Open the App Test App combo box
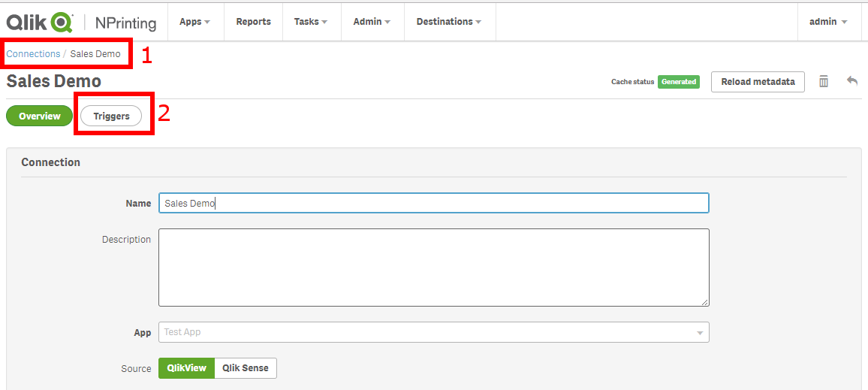Image resolution: width=868 pixels, height=390 pixels. (x=433, y=332)
